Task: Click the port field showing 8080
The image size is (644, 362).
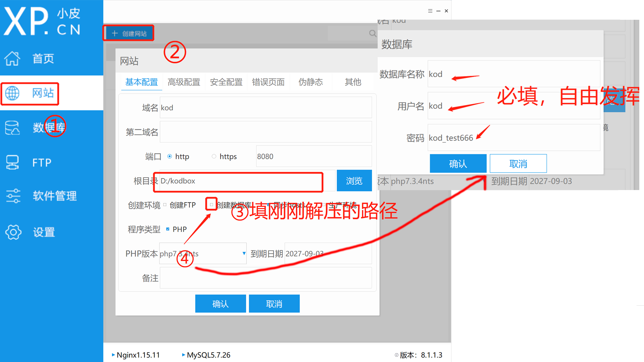Action: 314,156
